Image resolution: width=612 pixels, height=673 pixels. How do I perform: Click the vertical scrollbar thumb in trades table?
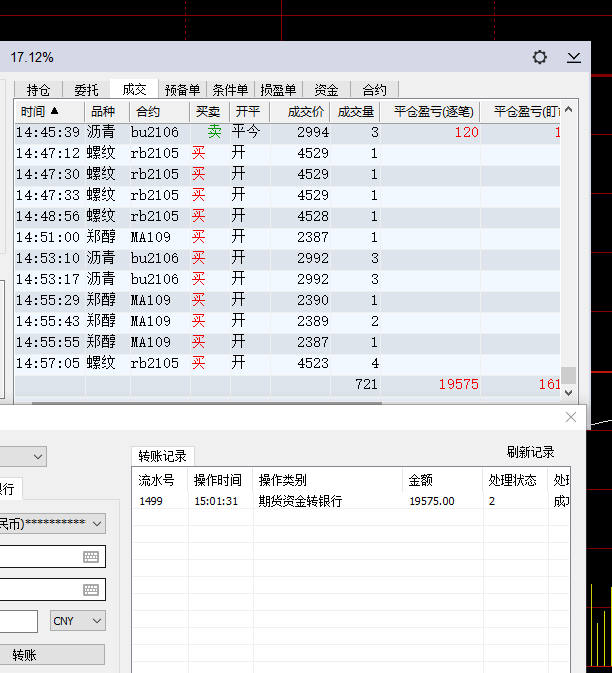tap(569, 375)
